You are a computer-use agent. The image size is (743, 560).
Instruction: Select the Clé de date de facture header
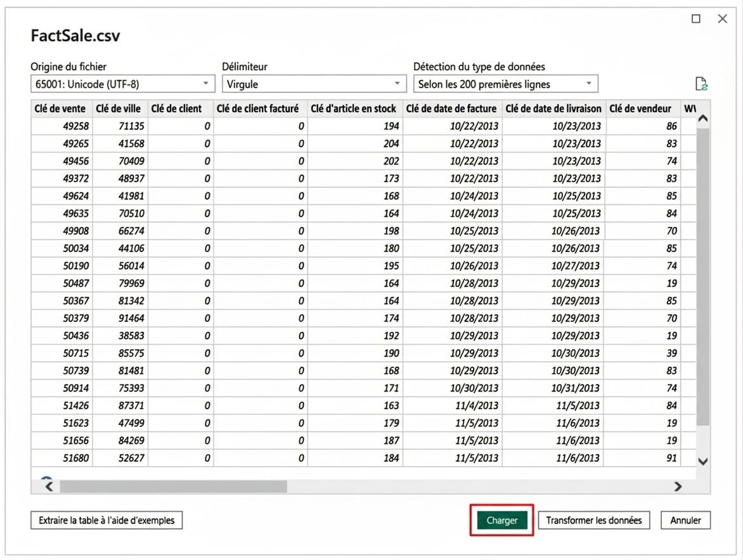click(451, 108)
